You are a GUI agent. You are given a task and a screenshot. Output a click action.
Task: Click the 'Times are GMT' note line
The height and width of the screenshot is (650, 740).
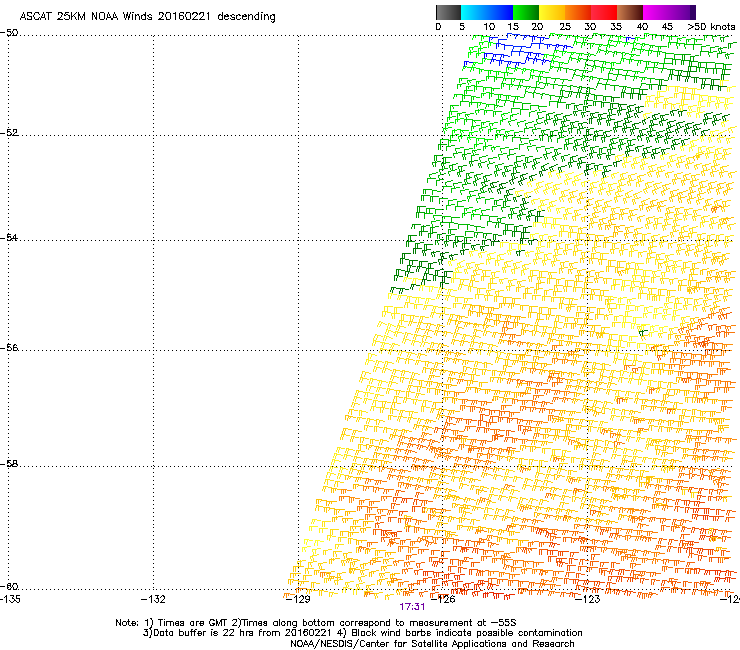(316, 623)
